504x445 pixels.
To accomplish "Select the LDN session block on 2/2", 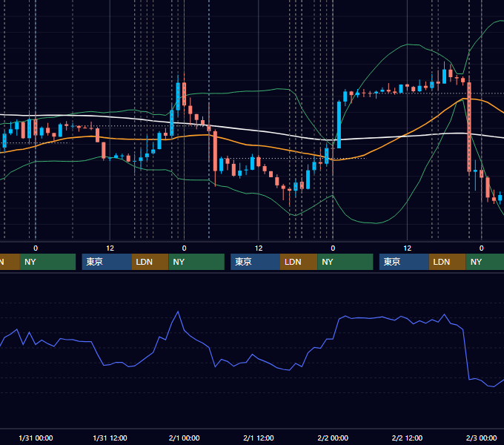I will coord(448,262).
